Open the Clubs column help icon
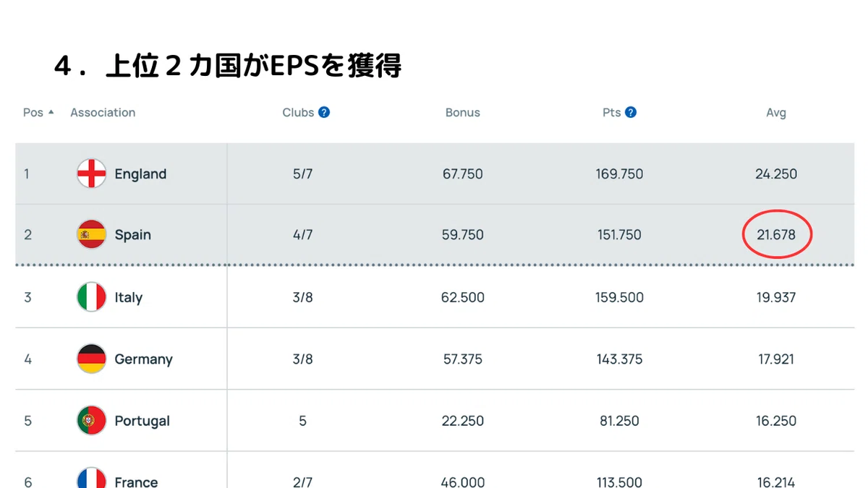The height and width of the screenshot is (488, 868). [x=324, y=112]
